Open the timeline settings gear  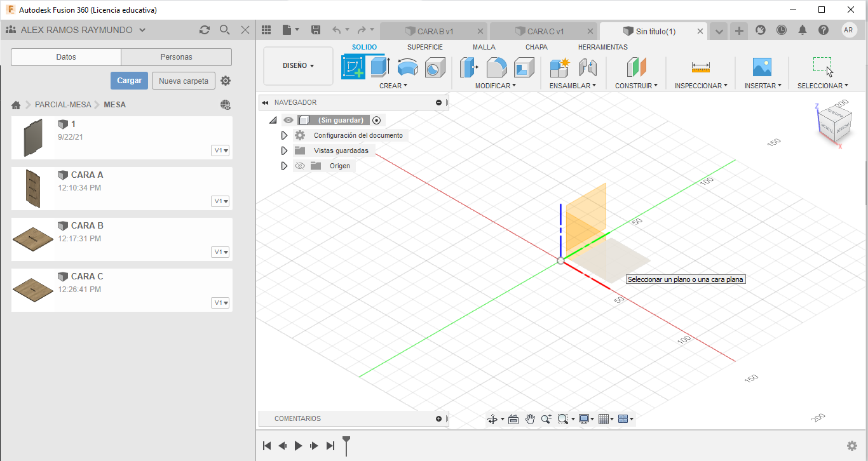pos(852,446)
